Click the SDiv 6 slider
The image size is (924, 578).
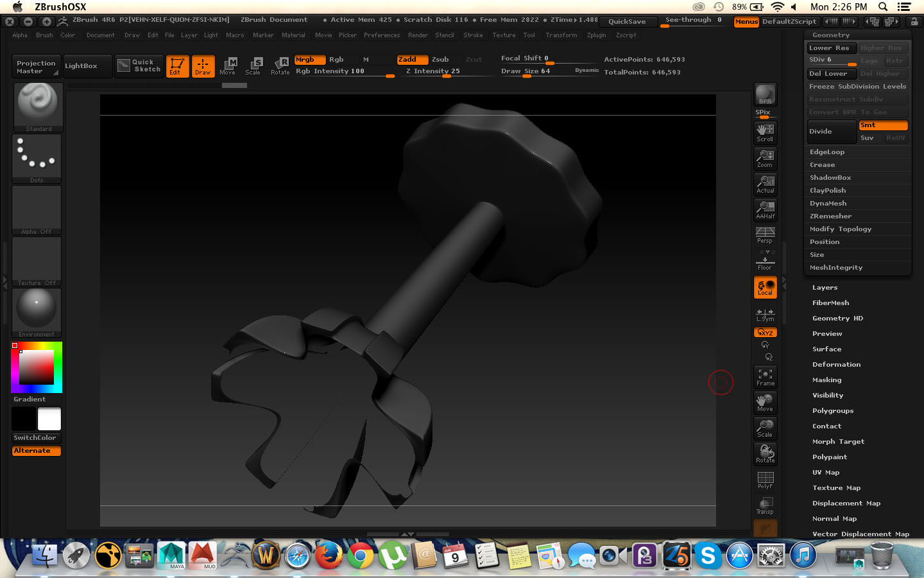click(832, 60)
